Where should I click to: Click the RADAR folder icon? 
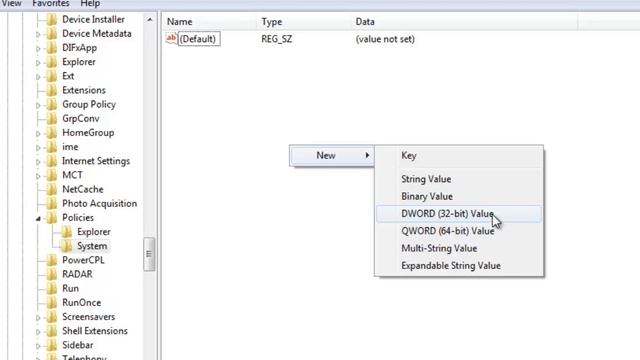coord(52,274)
